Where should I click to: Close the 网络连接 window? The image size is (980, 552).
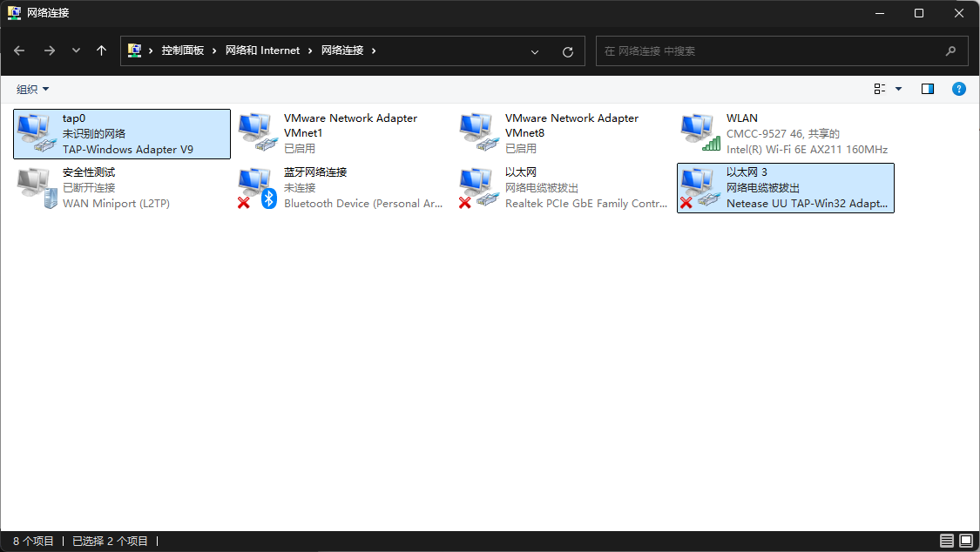pos(959,13)
